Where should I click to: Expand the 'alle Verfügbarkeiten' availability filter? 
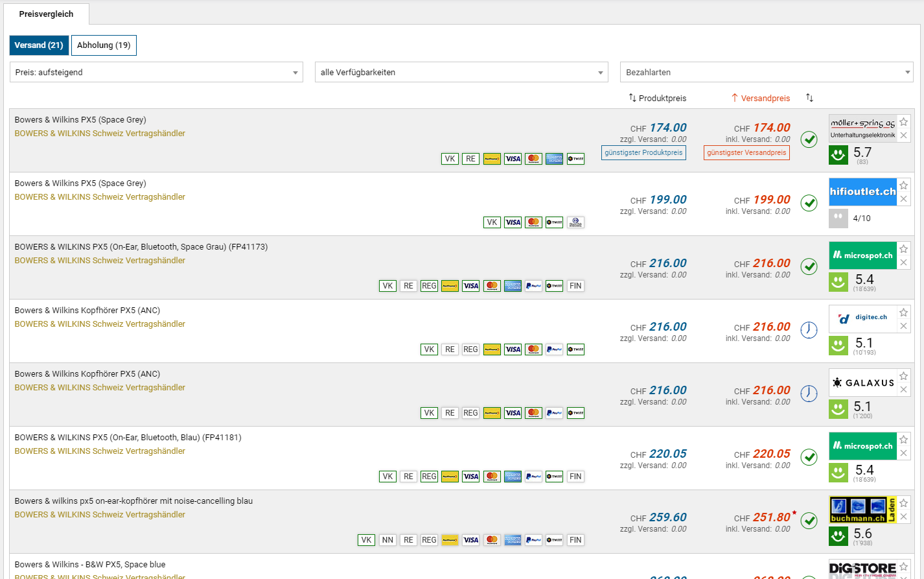tap(461, 72)
